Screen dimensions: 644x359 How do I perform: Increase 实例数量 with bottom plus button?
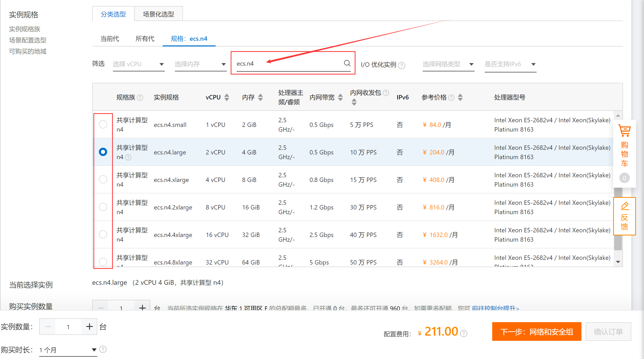coord(89,327)
